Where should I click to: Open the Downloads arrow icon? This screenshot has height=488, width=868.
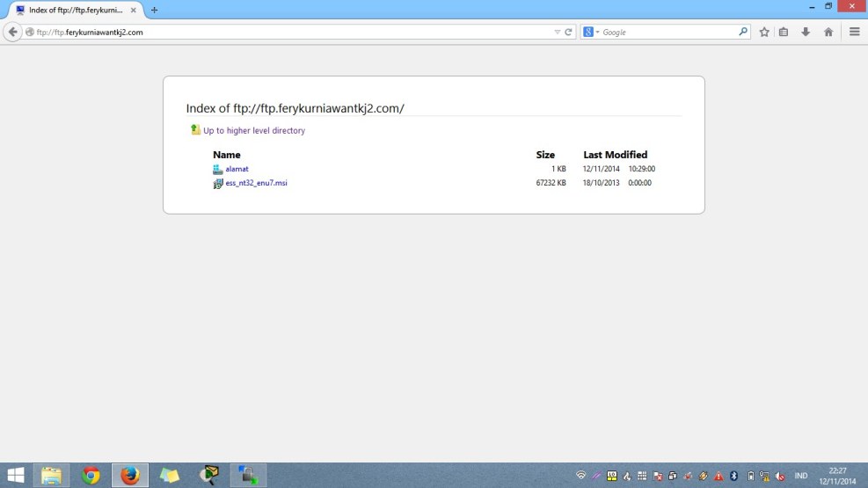pos(806,32)
